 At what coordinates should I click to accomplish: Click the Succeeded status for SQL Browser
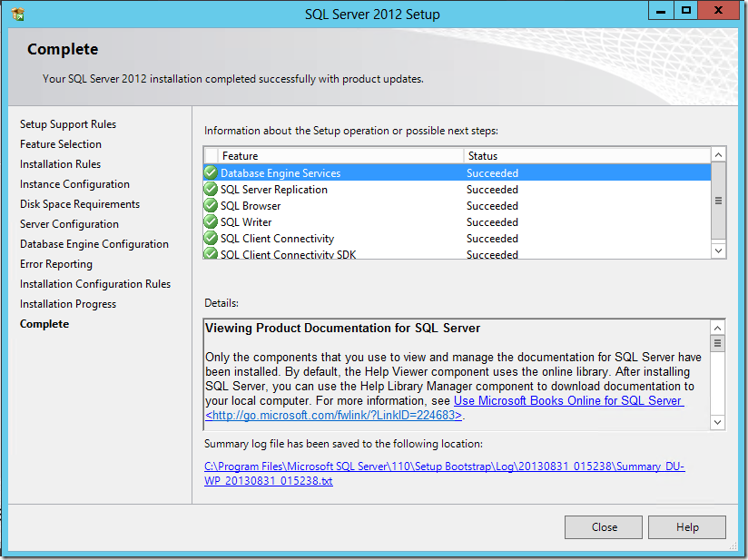click(492, 206)
